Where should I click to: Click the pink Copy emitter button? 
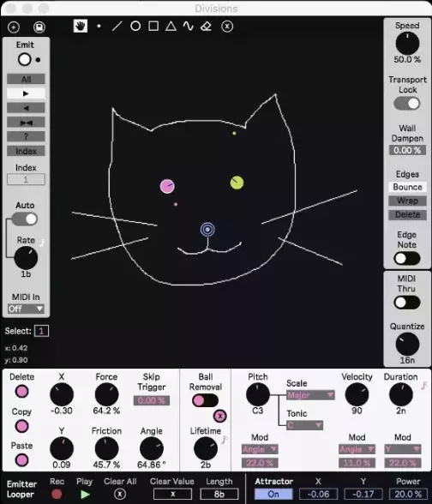coord(21,426)
